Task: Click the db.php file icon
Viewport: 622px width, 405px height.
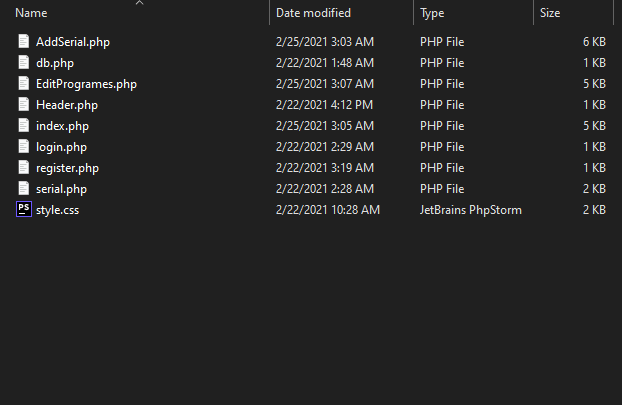Action: 24,63
